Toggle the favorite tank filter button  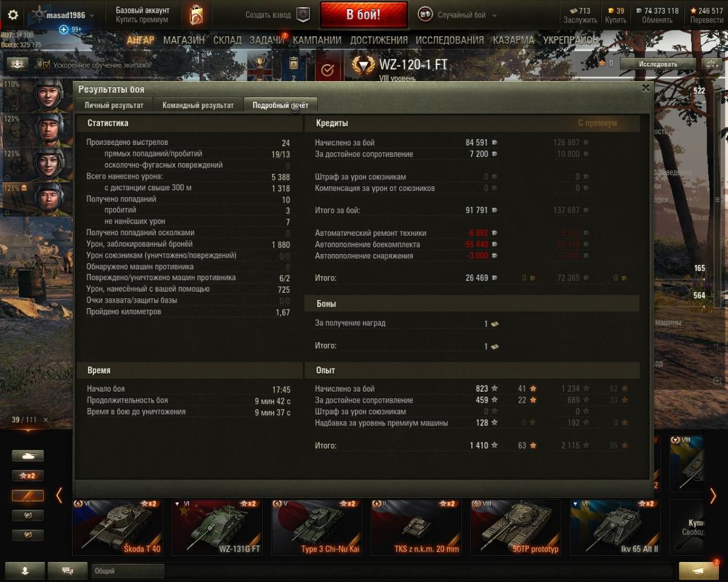pyautogui.click(x=28, y=495)
